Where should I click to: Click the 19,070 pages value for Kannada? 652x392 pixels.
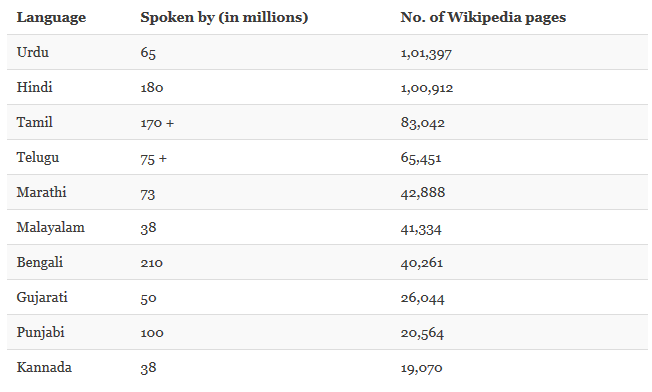[422, 368]
